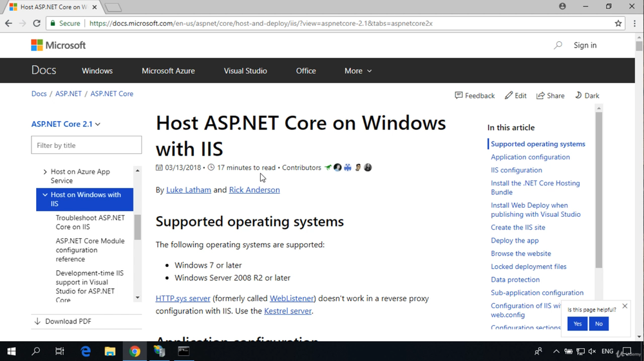Answer No to page helpful prompt

click(599, 324)
